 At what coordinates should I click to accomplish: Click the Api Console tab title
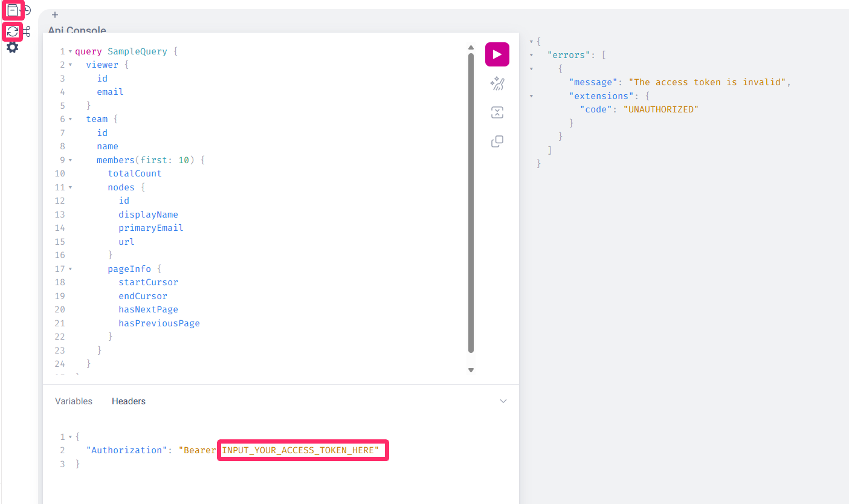[77, 30]
